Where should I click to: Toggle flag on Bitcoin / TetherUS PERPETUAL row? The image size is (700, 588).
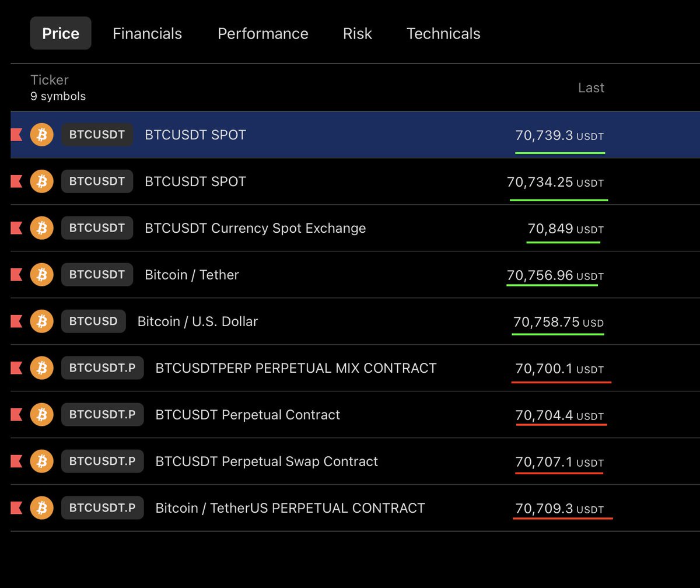[16, 508]
